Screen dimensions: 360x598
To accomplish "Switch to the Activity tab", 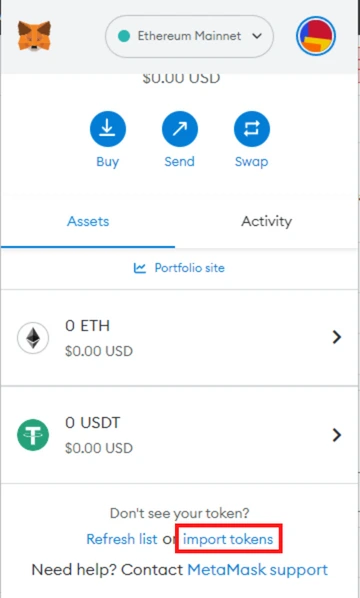I will click(x=267, y=221).
